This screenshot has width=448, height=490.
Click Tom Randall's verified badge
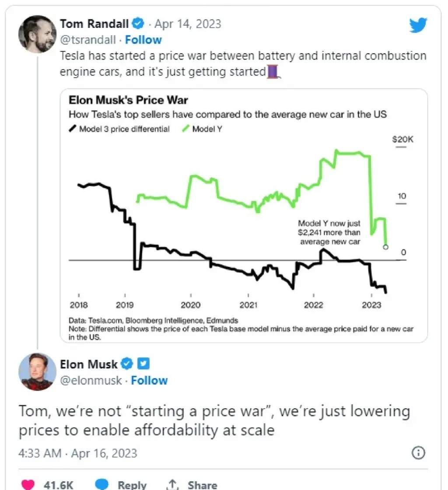[x=138, y=24]
